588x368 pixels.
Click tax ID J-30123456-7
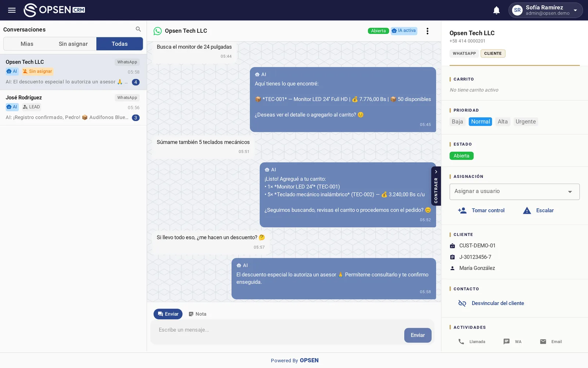click(475, 257)
